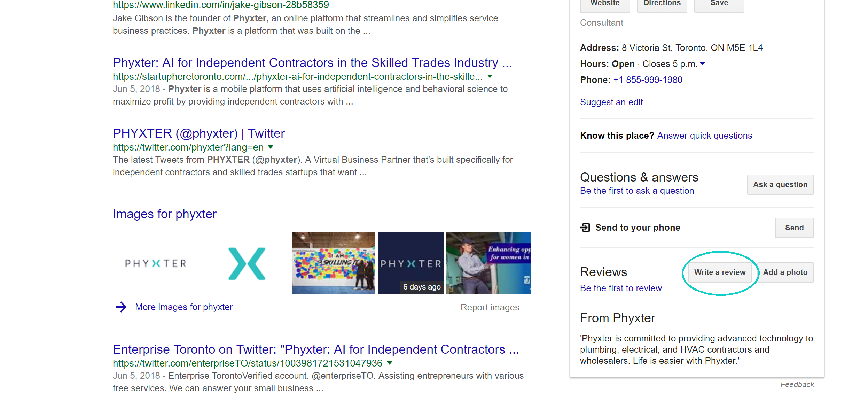Viewport: 868px width, 408px height.
Task: Open the teal X logo thumbnail
Action: click(247, 263)
